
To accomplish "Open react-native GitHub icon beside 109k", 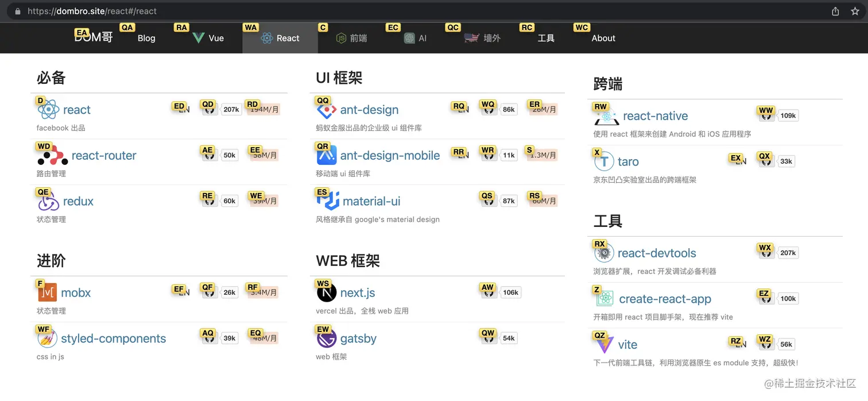I will pyautogui.click(x=767, y=115).
